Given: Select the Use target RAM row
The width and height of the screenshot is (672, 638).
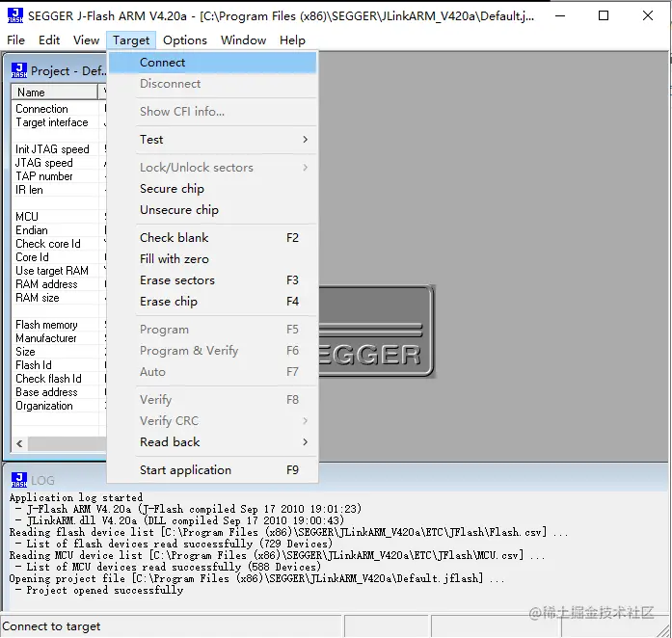Looking at the screenshot, I should click(x=59, y=271).
